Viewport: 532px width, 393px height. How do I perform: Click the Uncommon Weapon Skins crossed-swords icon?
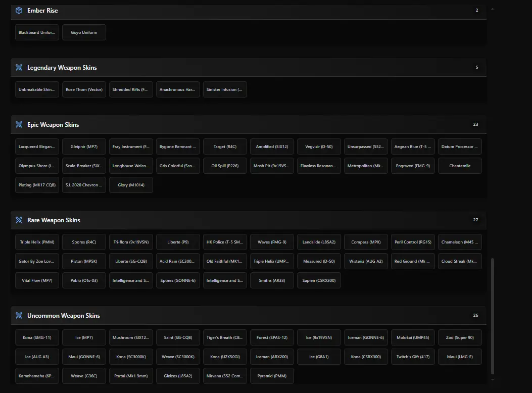(19, 316)
